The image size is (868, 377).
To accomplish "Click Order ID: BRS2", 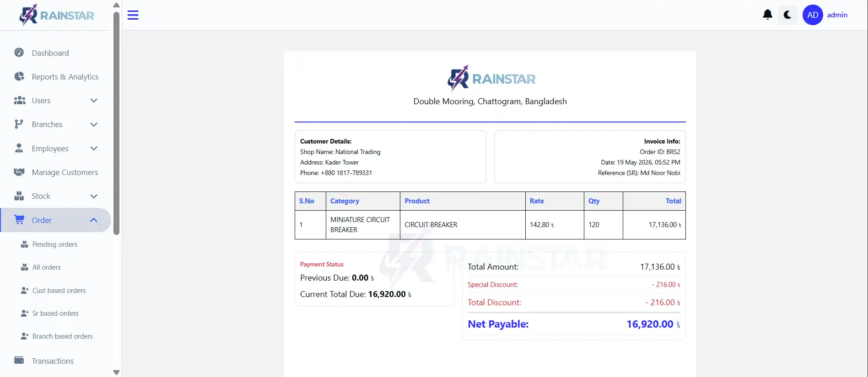I will [660, 152].
